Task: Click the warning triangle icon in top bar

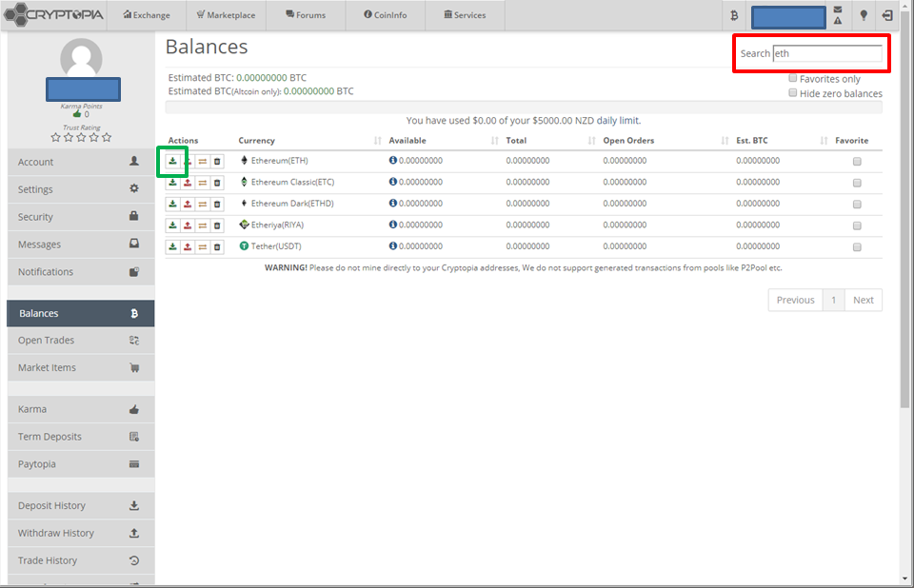Action: click(x=838, y=20)
